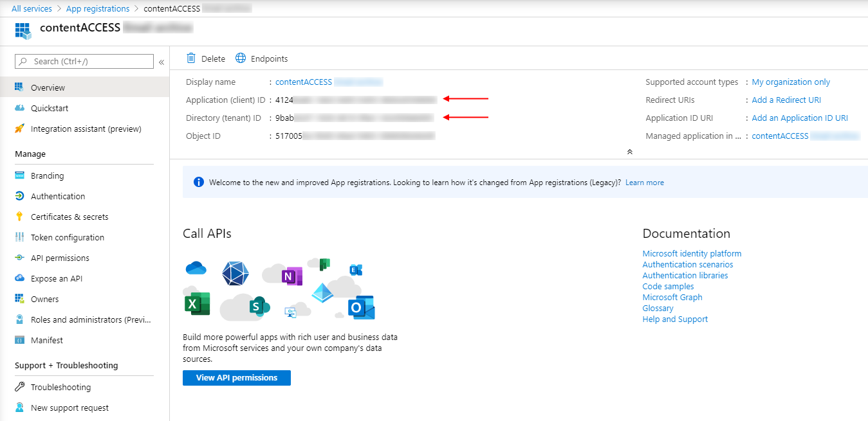Click the Outlook icon in Call APIs
The width and height of the screenshot is (868, 421).
(361, 308)
